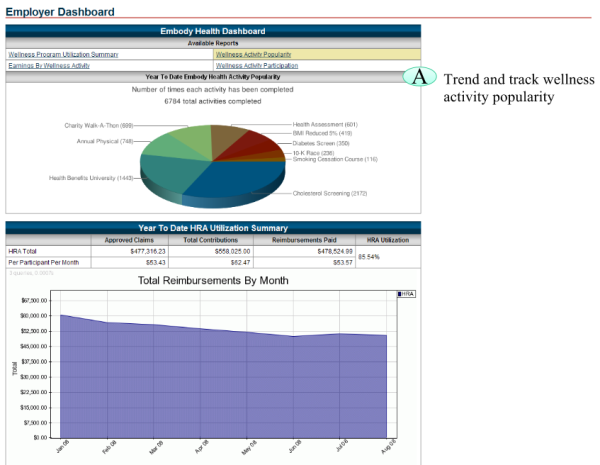Image resolution: width=600 pixels, height=465 pixels.
Task: Click the BMI Reduced 5% (419) label
Action: (322, 133)
